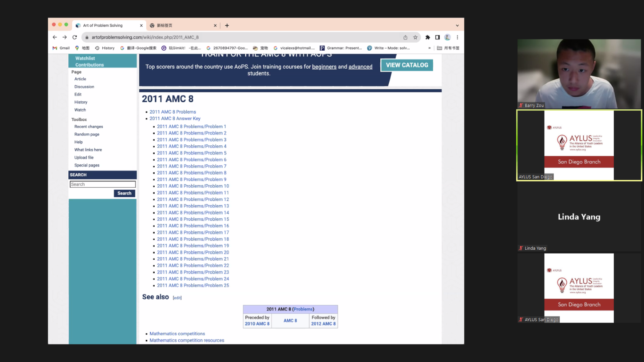Switch to the 新标签页 tab
Viewport: 644px width, 362px height.
pos(183,26)
